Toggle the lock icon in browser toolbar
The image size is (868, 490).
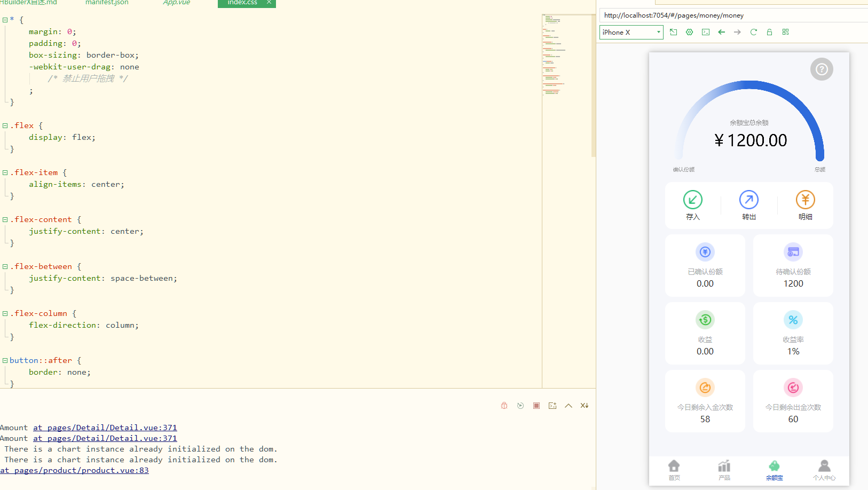tap(769, 32)
